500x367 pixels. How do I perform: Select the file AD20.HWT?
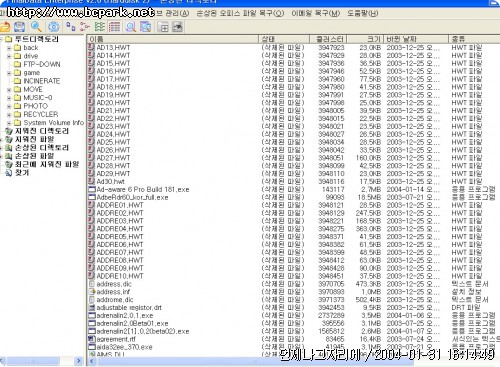(x=113, y=103)
